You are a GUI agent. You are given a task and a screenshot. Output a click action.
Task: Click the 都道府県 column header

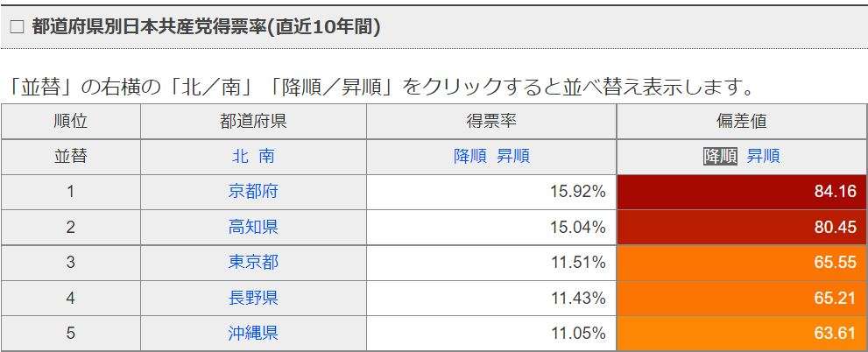[253, 121]
